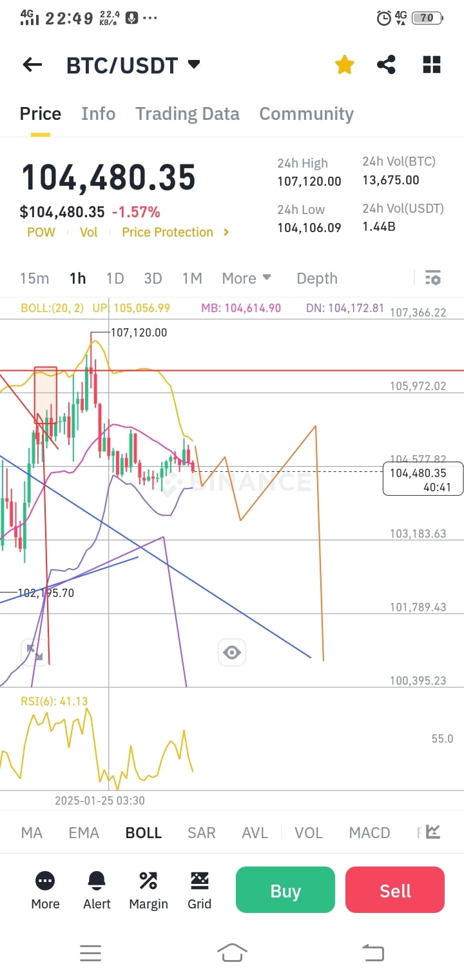Open chart settings icon
Viewport: 464px width, 980px height.
tap(433, 279)
